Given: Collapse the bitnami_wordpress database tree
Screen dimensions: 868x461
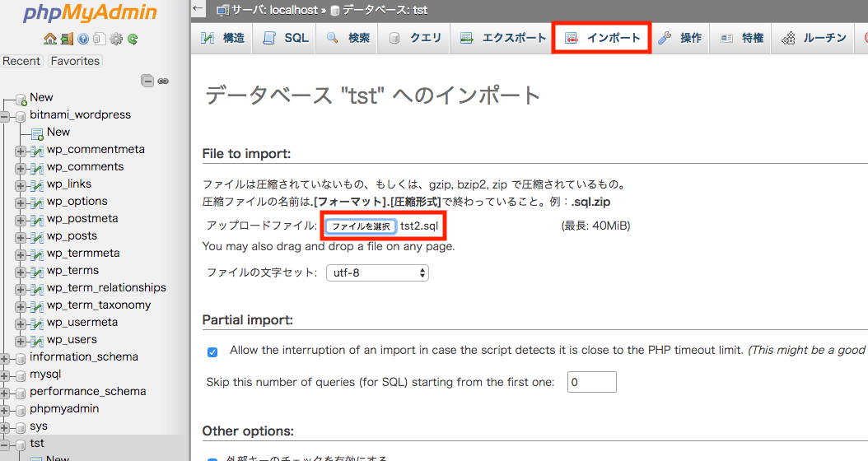Looking at the screenshot, I should [5, 116].
